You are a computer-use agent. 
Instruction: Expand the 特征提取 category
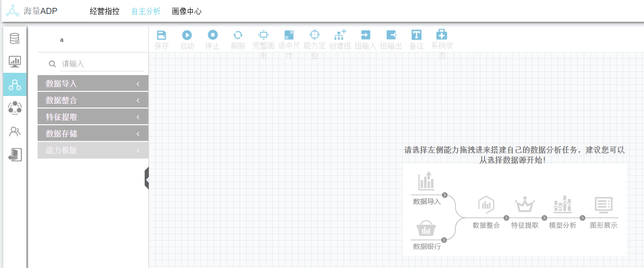(x=93, y=117)
